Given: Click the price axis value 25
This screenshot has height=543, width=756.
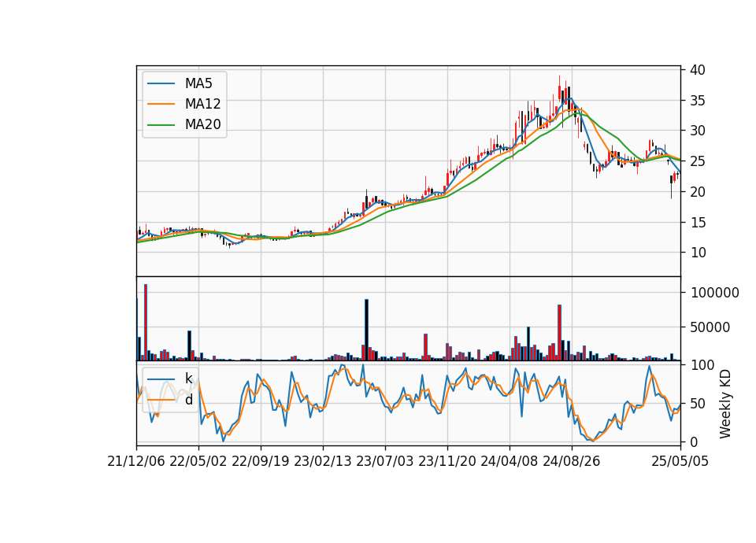Looking at the screenshot, I should pos(698,161).
